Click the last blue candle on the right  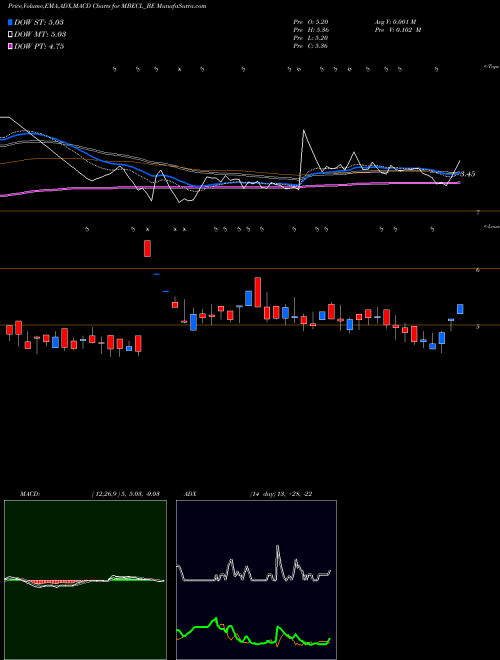coord(460,309)
